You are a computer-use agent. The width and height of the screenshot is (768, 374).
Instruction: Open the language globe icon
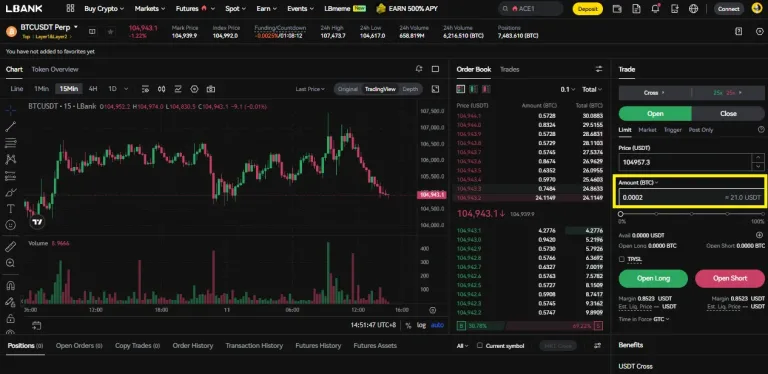pyautogui.click(x=694, y=9)
